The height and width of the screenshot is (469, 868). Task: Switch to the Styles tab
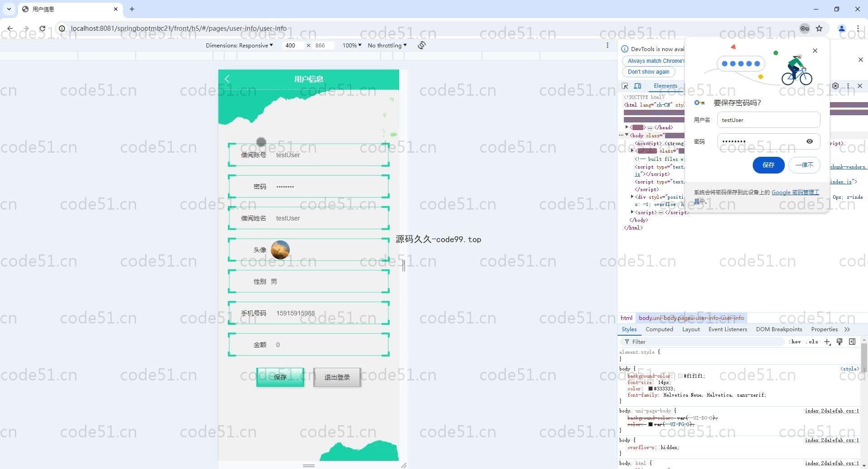point(629,329)
